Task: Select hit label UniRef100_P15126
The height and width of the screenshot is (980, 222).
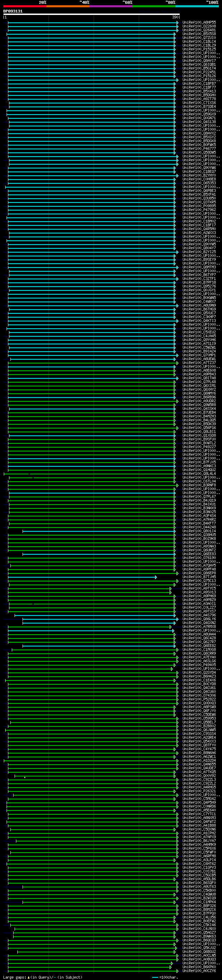Action: [x=199, y=76]
